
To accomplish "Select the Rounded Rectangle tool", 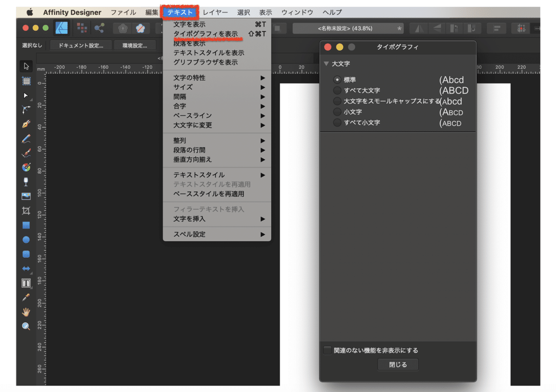I will [26, 254].
